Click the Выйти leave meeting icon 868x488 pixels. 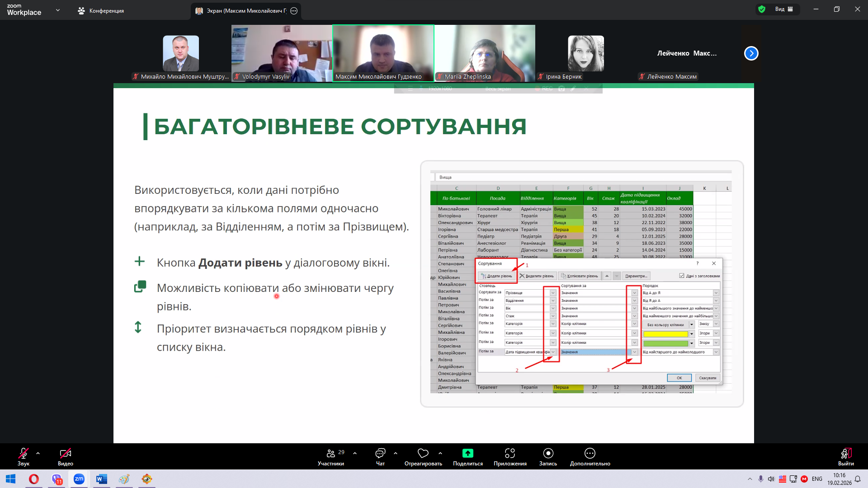(x=846, y=453)
